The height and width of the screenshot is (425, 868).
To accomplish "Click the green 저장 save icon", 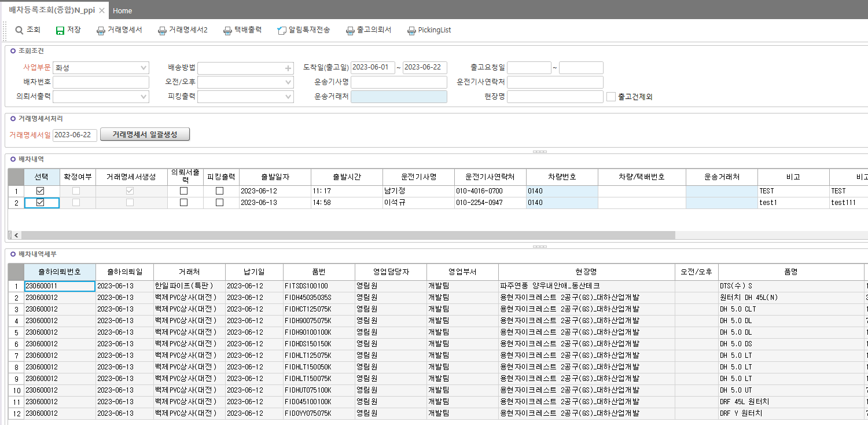I will pyautogui.click(x=60, y=30).
